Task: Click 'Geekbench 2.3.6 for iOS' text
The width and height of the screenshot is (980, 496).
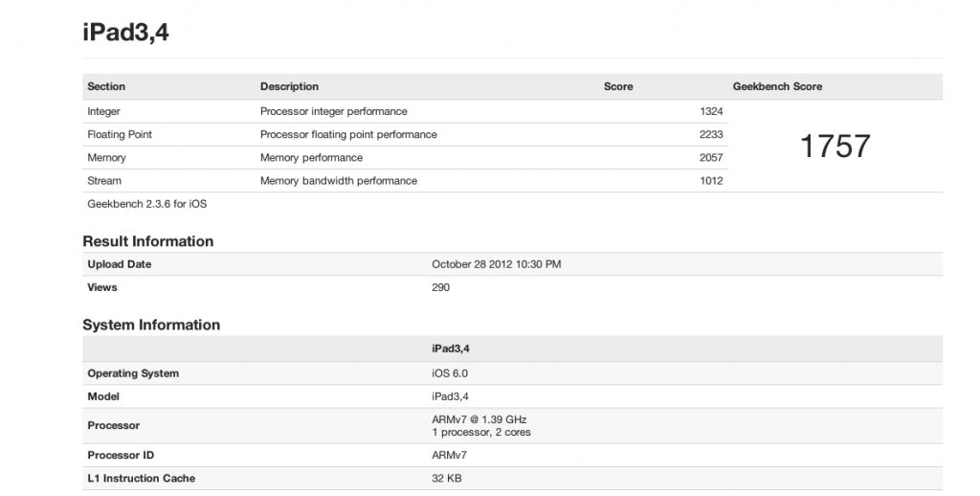Action: 146,204
